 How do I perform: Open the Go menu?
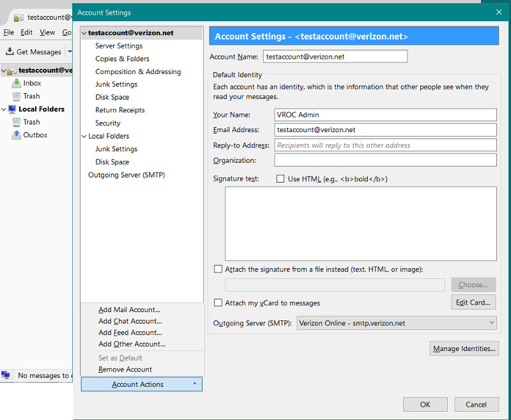(x=67, y=33)
